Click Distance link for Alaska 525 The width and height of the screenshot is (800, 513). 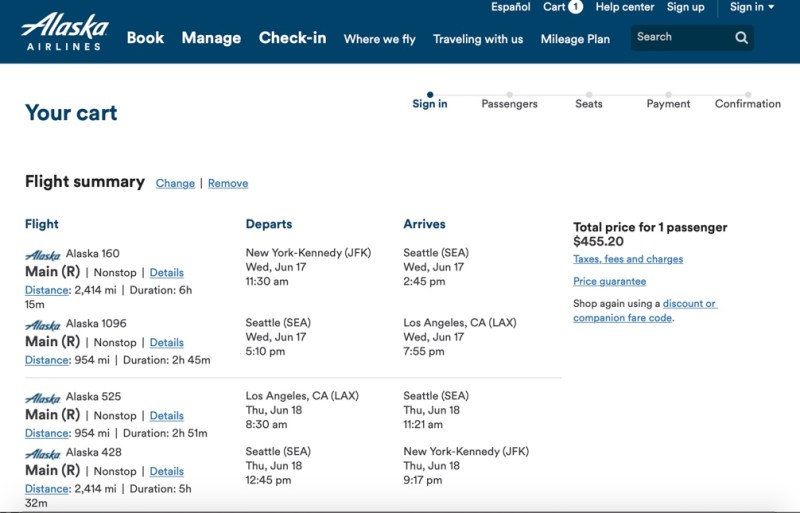(x=47, y=433)
